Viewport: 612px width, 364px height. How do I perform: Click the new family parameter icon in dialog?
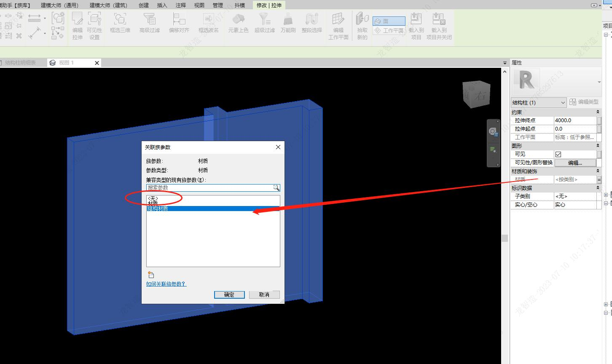click(151, 275)
